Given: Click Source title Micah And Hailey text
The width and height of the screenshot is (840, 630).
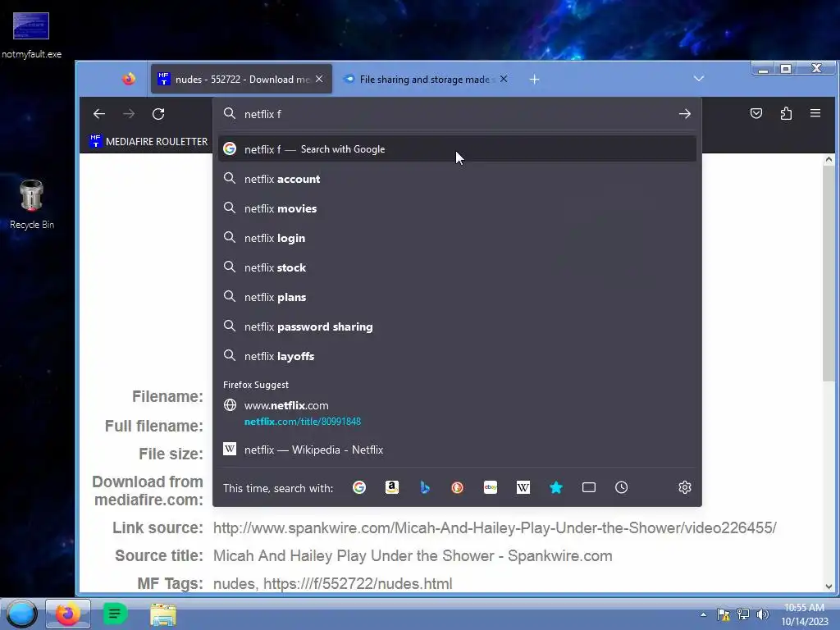Looking at the screenshot, I should click(413, 555).
